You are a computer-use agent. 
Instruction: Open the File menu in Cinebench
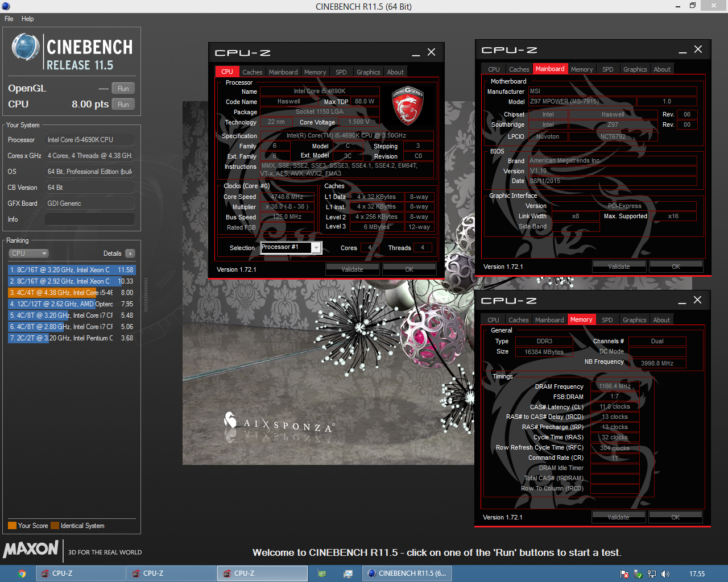click(x=9, y=19)
